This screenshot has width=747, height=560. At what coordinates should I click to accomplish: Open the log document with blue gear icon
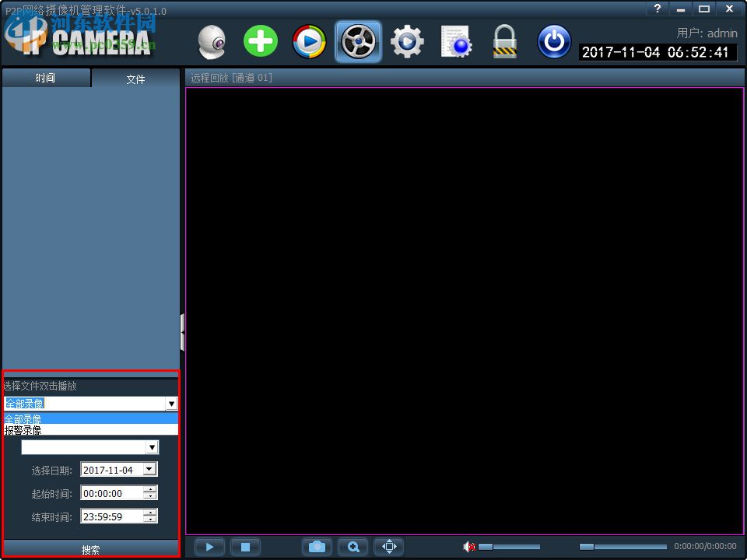point(456,42)
